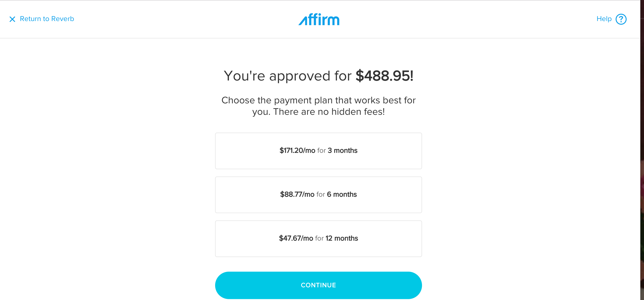Image resolution: width=644 pixels, height=300 pixels.
Task: Choose the 6 months payment plan
Action: point(318,195)
